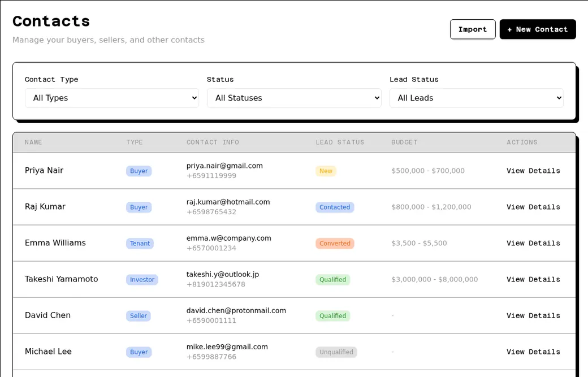
Task: Click phone number +6599887766
Action: pos(211,357)
